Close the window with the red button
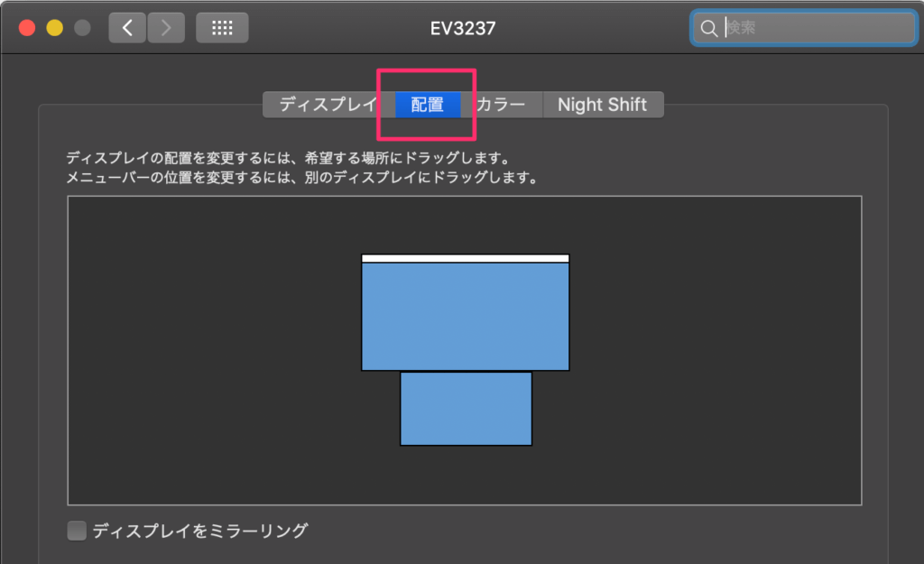Image resolution: width=924 pixels, height=564 pixels. 27,28
